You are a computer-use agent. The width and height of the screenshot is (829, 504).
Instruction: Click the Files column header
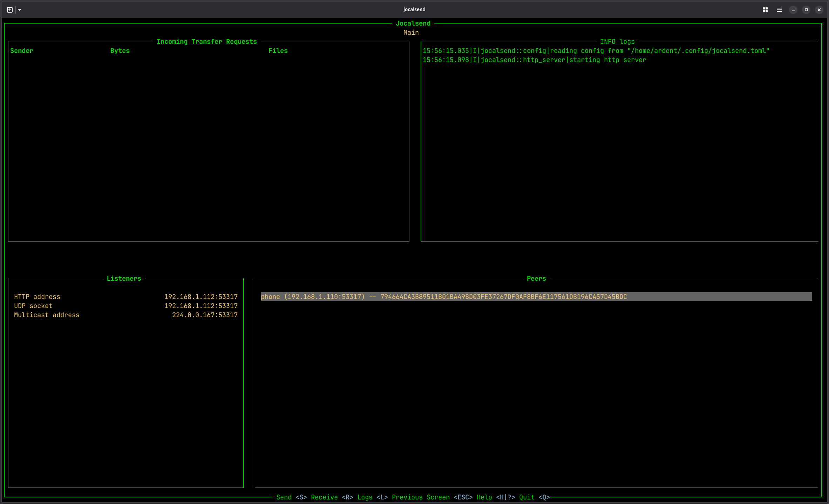click(x=278, y=51)
